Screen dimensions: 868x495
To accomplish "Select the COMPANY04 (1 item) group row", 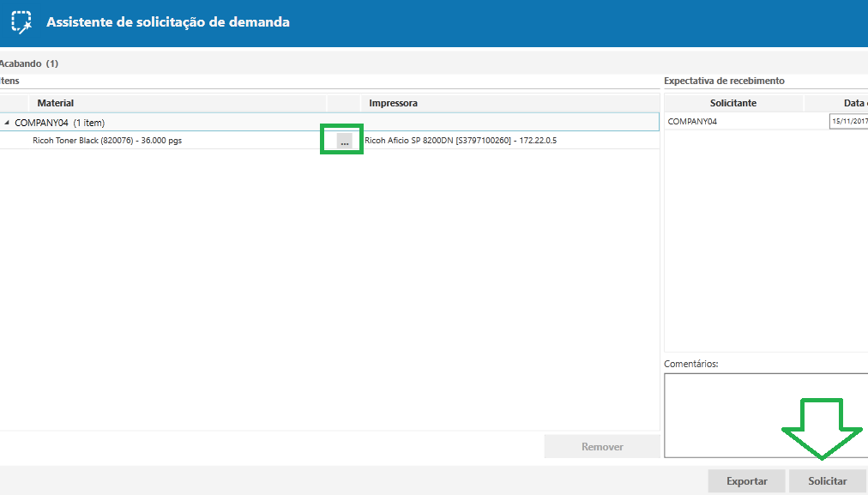I will pyautogui.click(x=60, y=123).
